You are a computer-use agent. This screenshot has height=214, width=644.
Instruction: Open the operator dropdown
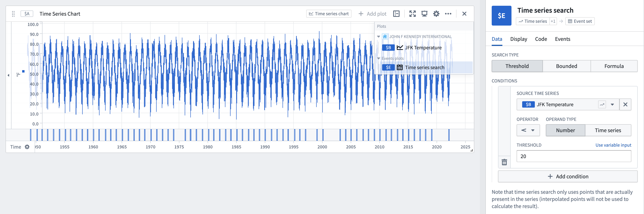tap(528, 130)
